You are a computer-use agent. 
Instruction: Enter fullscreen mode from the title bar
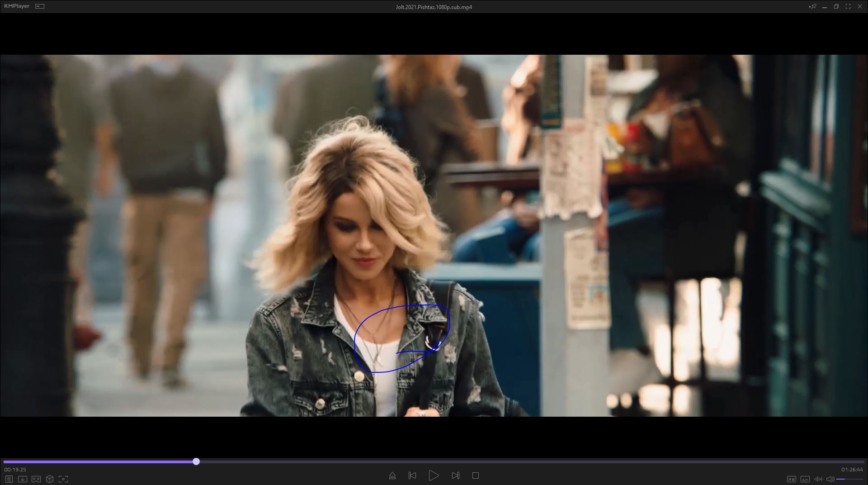[848, 6]
